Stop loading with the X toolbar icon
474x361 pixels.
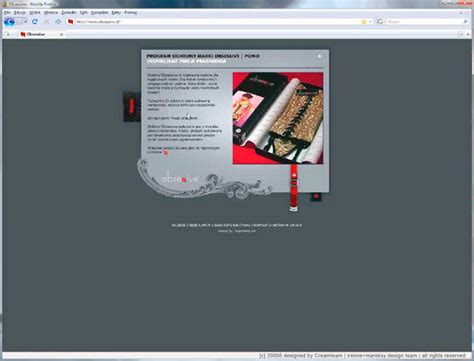click(x=46, y=22)
